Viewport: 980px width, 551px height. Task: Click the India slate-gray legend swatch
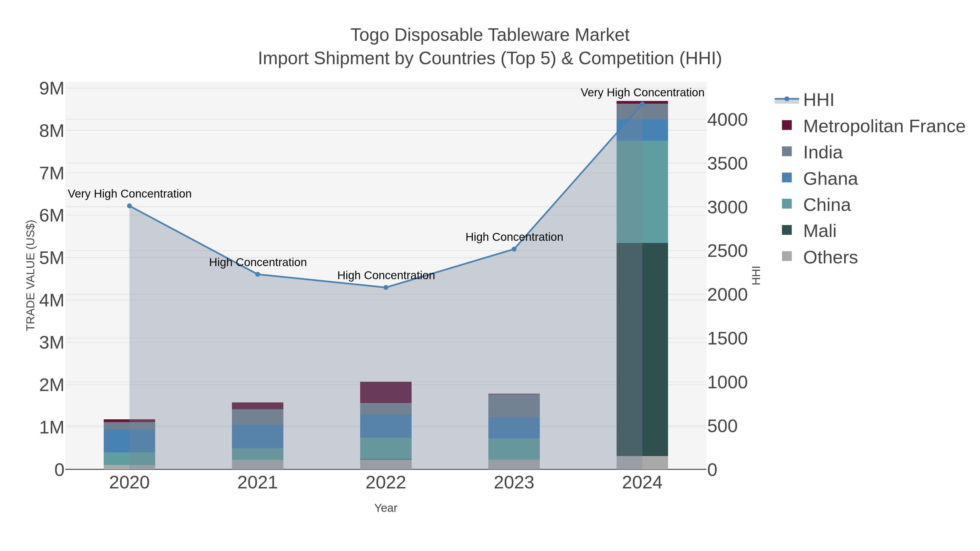click(x=787, y=151)
